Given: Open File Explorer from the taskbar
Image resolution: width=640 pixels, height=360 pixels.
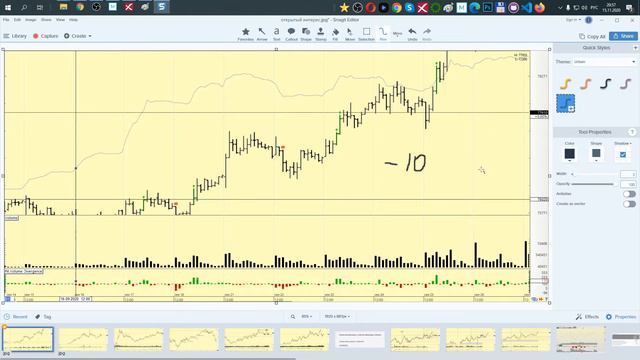Looking at the screenshot, I should coord(63,7).
